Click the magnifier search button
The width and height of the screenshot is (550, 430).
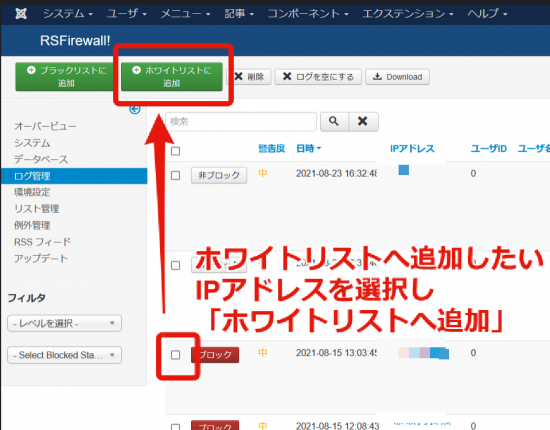point(334,121)
